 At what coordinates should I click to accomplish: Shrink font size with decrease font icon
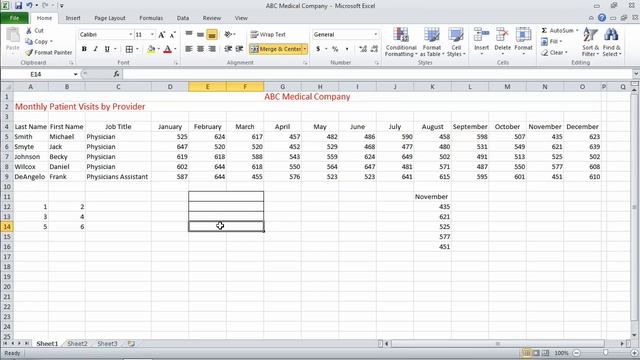[173, 35]
